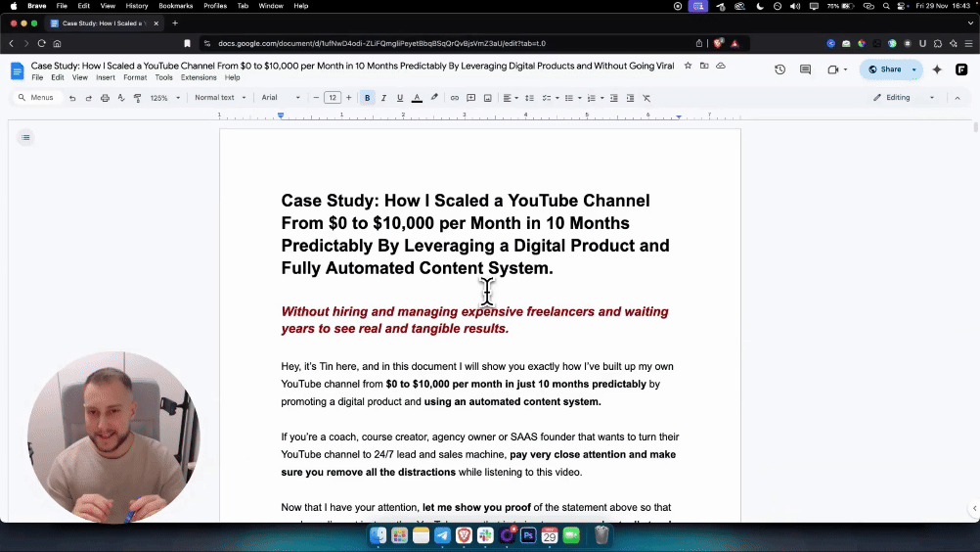
Task: Open the Docs Insert menu
Action: click(105, 77)
